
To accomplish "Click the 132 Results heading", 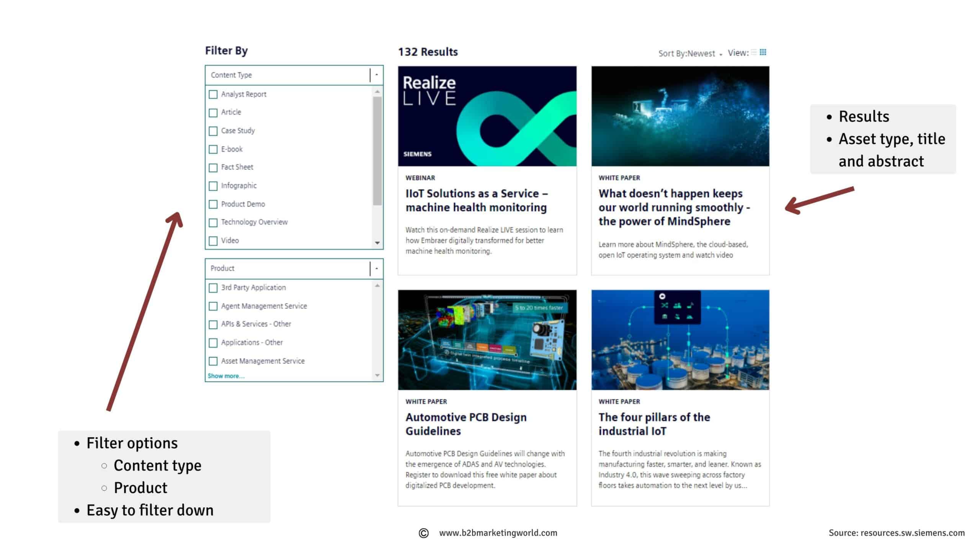I will click(x=428, y=52).
